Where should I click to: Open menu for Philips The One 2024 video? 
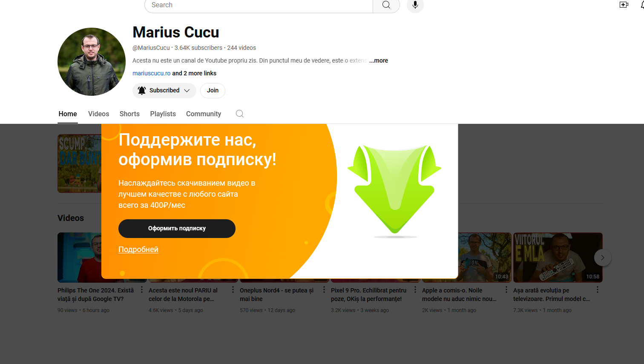click(x=142, y=289)
